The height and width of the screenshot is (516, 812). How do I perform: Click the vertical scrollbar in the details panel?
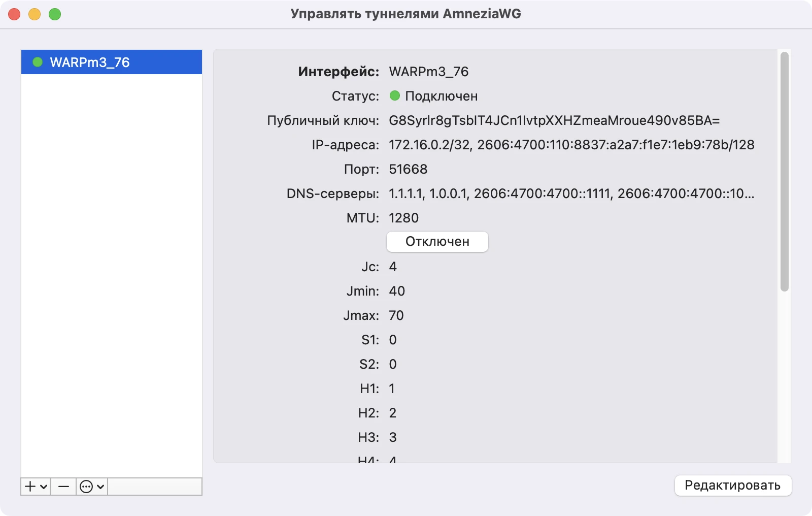click(x=785, y=172)
